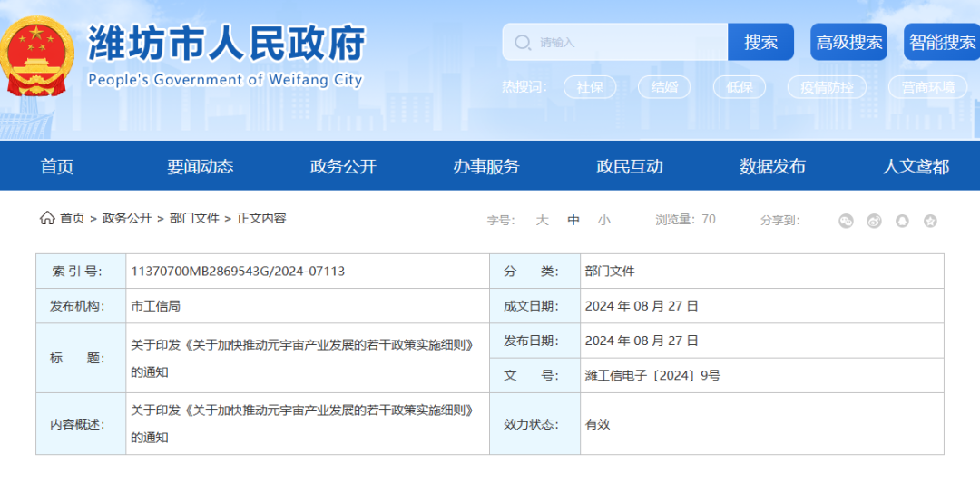This screenshot has height=485, width=980.
Task: Focus the 请输入 search input field
Action: pyautogui.click(x=615, y=42)
